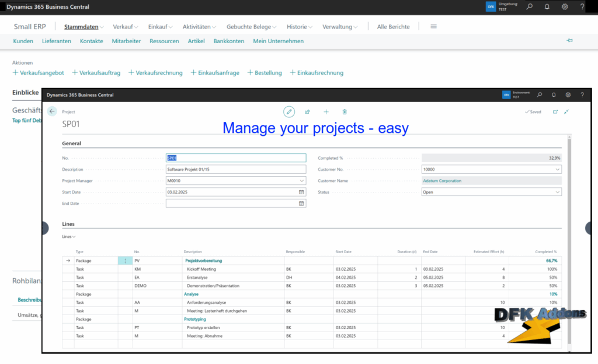Click the Adatum Corporation customer link

click(442, 181)
